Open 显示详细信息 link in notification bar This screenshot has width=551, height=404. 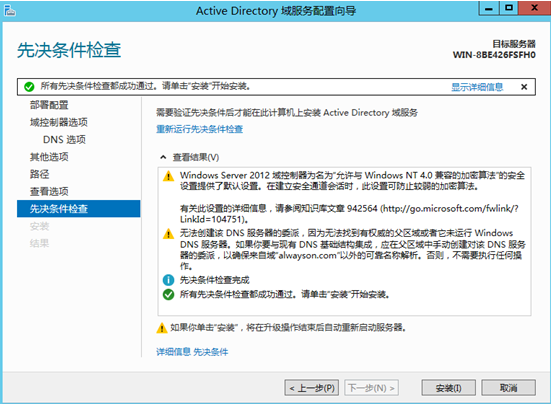click(477, 87)
